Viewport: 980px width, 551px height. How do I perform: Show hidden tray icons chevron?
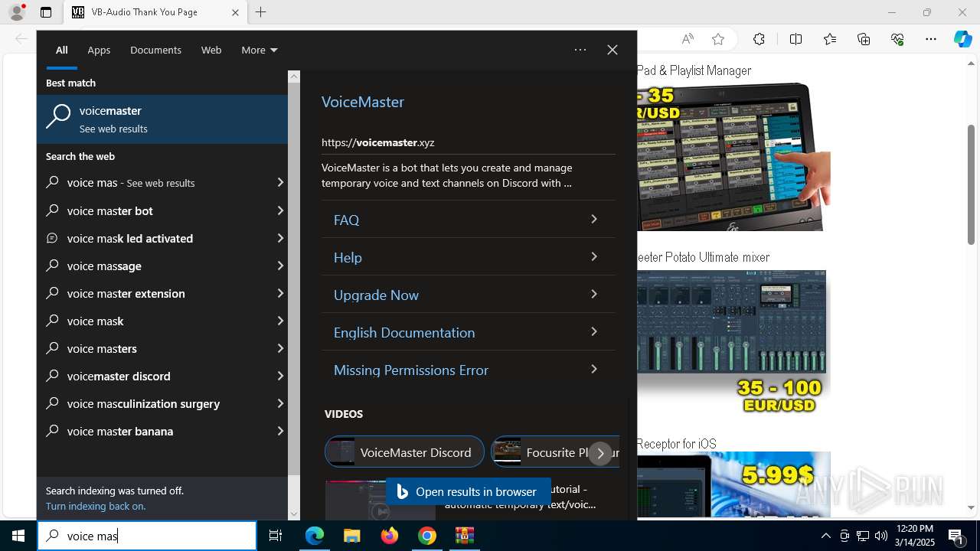(825, 536)
